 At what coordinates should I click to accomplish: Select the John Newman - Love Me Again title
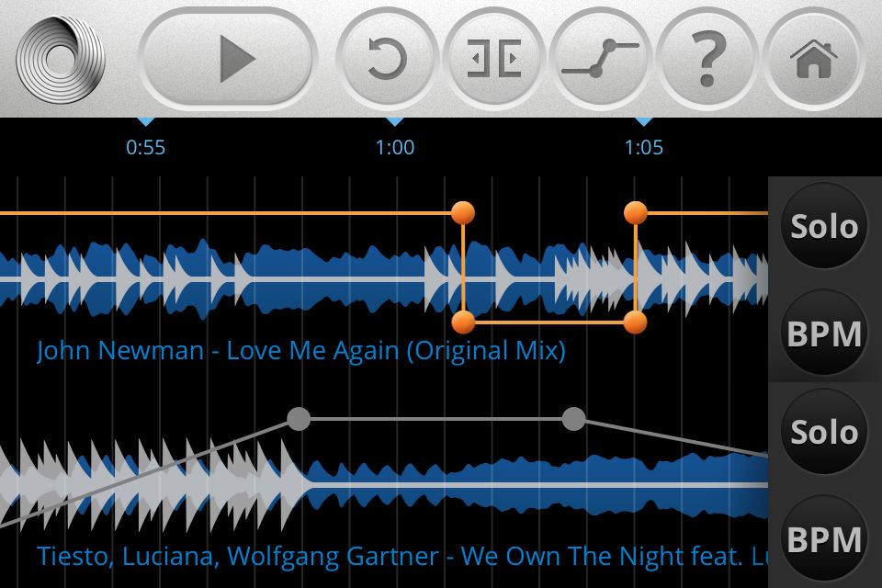pos(301,351)
